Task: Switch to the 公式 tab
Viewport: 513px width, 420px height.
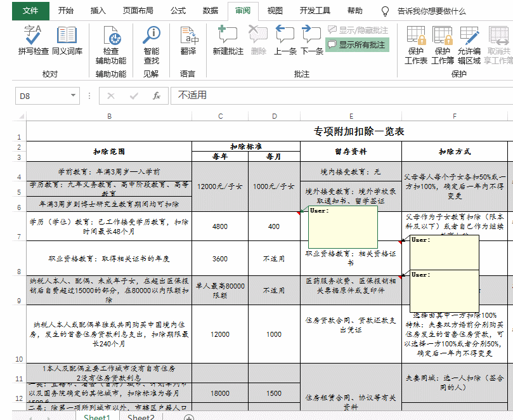Action: (x=178, y=11)
